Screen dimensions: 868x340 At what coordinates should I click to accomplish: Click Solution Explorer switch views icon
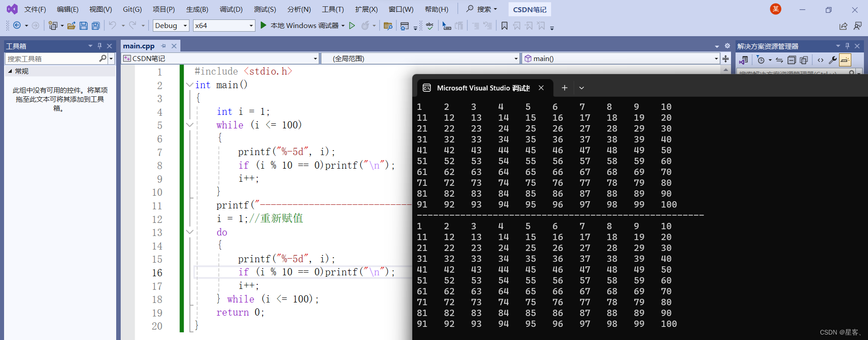744,60
